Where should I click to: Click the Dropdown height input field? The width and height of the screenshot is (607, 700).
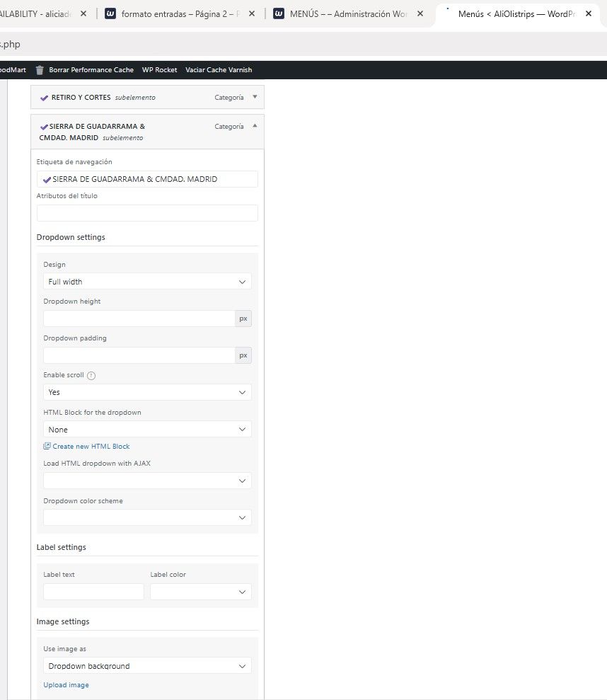pyautogui.click(x=139, y=319)
